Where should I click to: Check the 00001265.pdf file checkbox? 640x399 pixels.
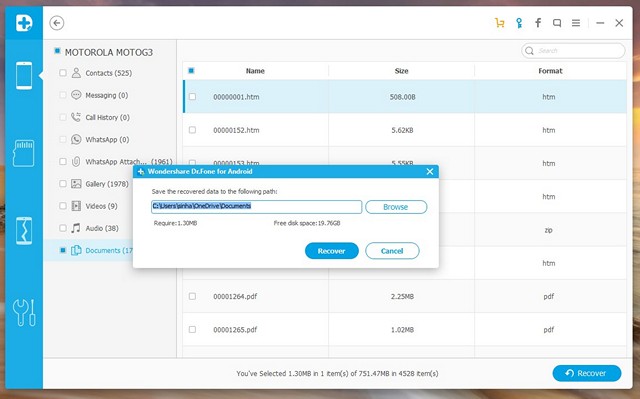(x=192, y=329)
